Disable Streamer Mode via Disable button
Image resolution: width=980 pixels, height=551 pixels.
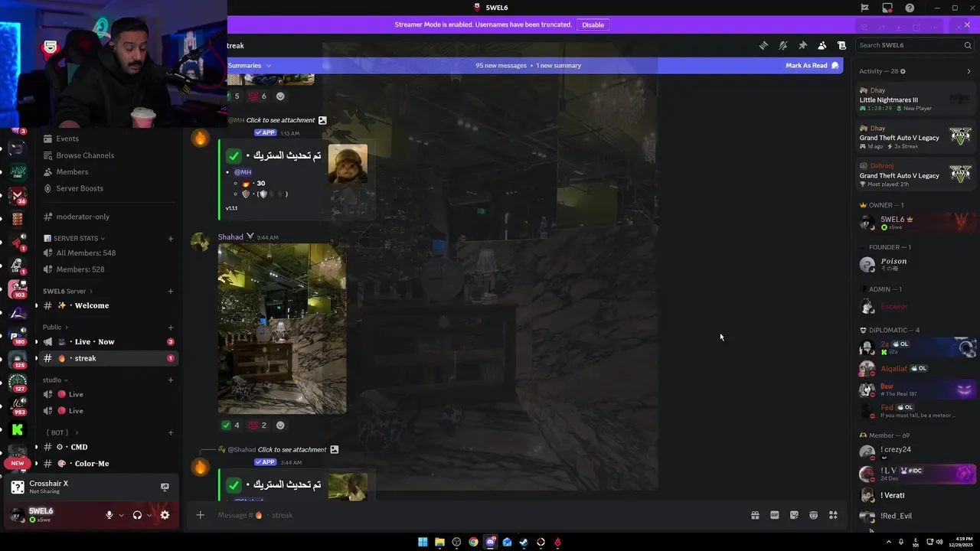593,24
